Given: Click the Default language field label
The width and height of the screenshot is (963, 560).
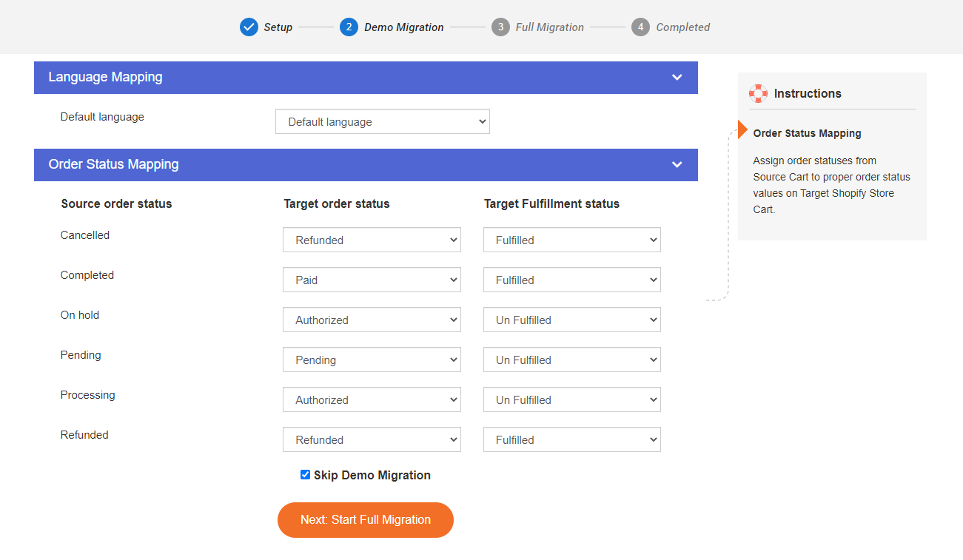Looking at the screenshot, I should pos(102,117).
